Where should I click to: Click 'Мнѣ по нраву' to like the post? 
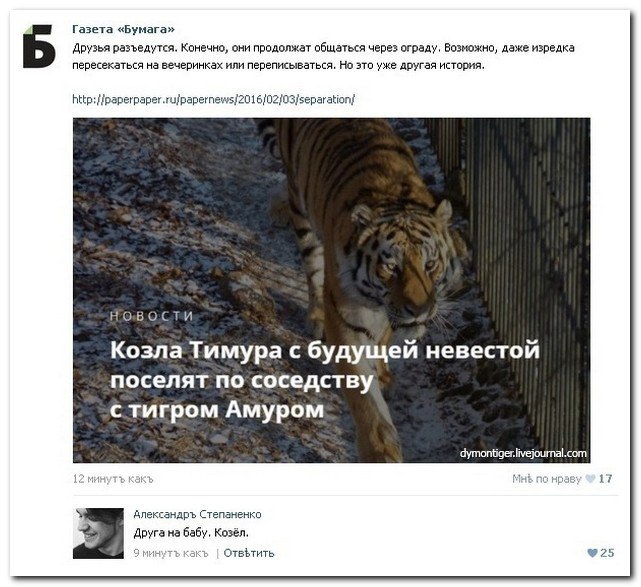pyautogui.click(x=546, y=479)
